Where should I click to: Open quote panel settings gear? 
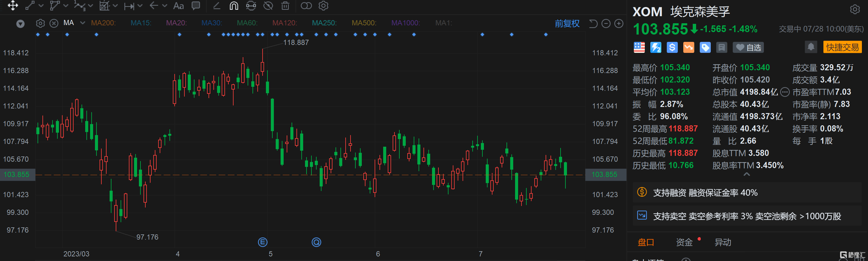(855, 9)
